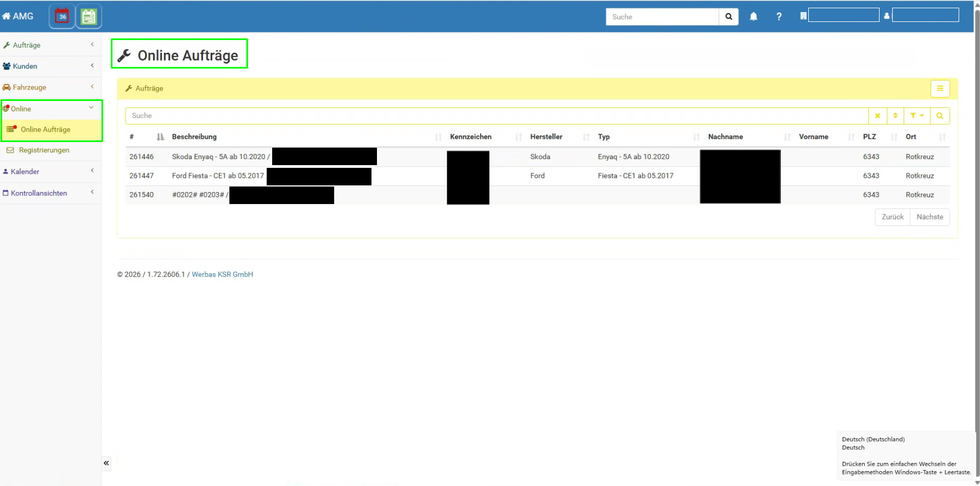980x486 pixels.
Task: Select Online Aufträge in the sidebar
Action: coord(52,129)
